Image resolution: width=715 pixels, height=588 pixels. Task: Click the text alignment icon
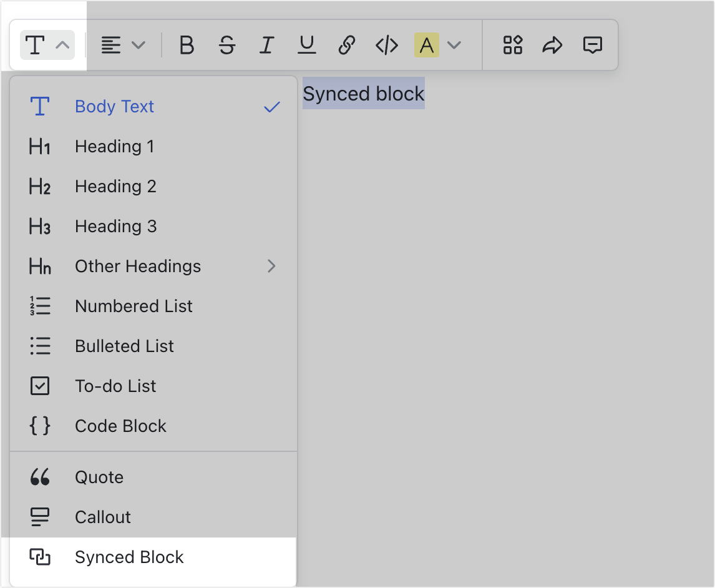click(x=110, y=45)
